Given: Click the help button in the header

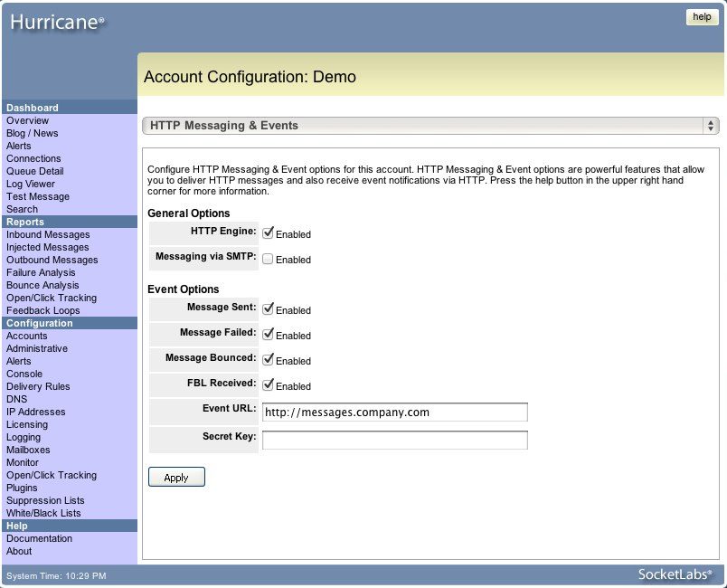Looking at the screenshot, I should pyautogui.click(x=702, y=17).
